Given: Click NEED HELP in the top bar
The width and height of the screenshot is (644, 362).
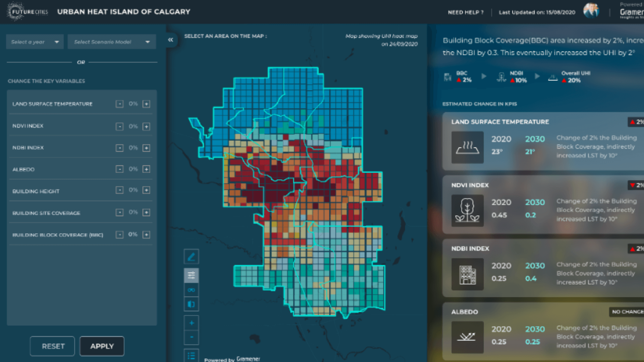Looking at the screenshot, I should [x=466, y=12].
